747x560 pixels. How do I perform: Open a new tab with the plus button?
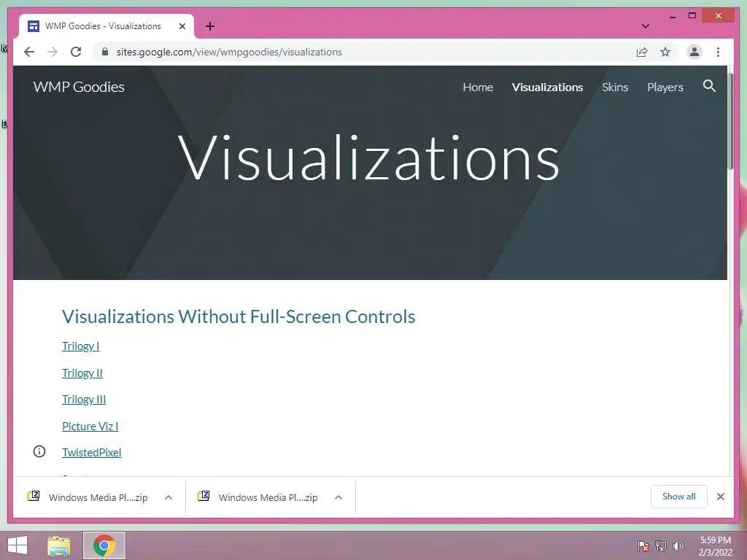point(210,26)
